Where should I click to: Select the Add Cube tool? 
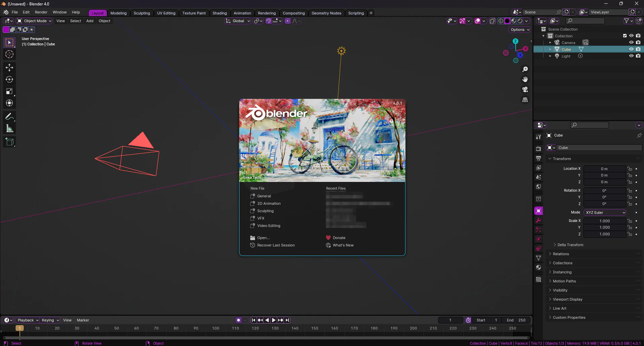(9, 142)
